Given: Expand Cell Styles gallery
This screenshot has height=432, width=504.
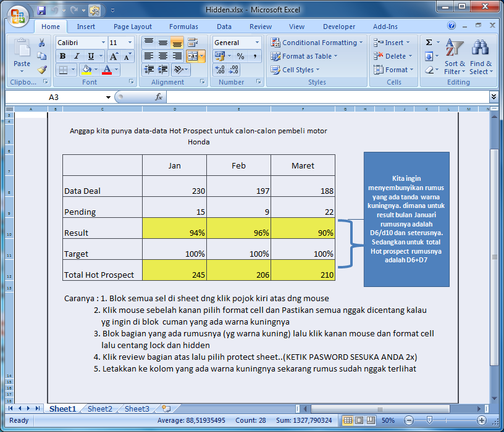Looking at the screenshot, I should click(295, 70).
